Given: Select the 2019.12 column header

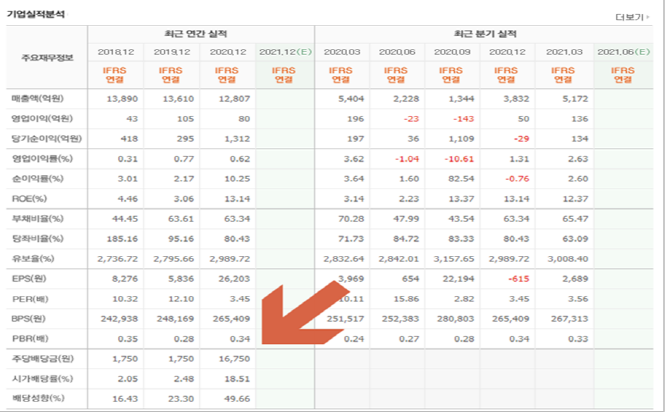Looking at the screenshot, I should coord(172,52).
